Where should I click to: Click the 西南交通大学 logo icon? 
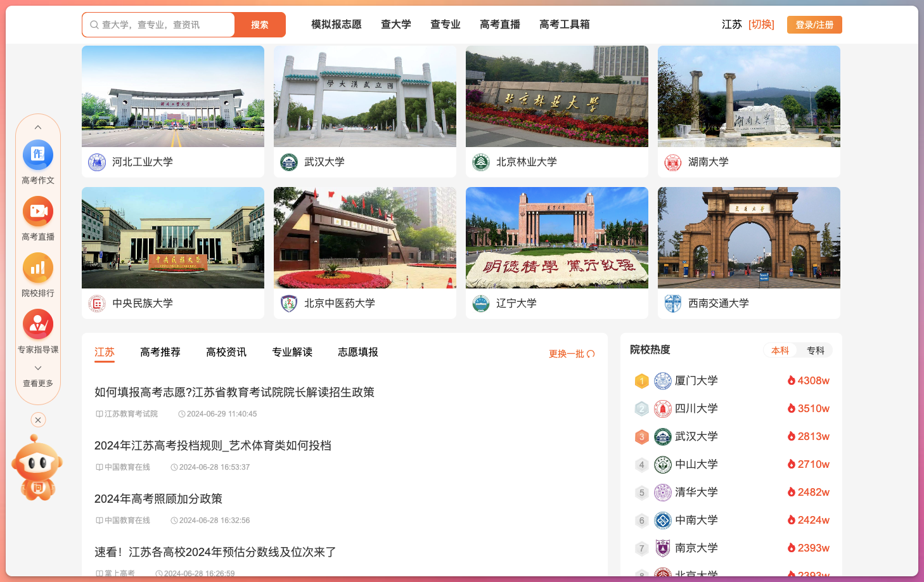pyautogui.click(x=673, y=304)
